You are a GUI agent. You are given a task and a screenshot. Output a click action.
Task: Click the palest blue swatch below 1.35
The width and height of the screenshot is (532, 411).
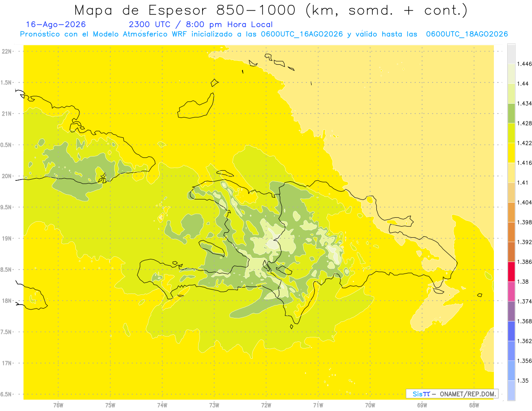pos(511,390)
